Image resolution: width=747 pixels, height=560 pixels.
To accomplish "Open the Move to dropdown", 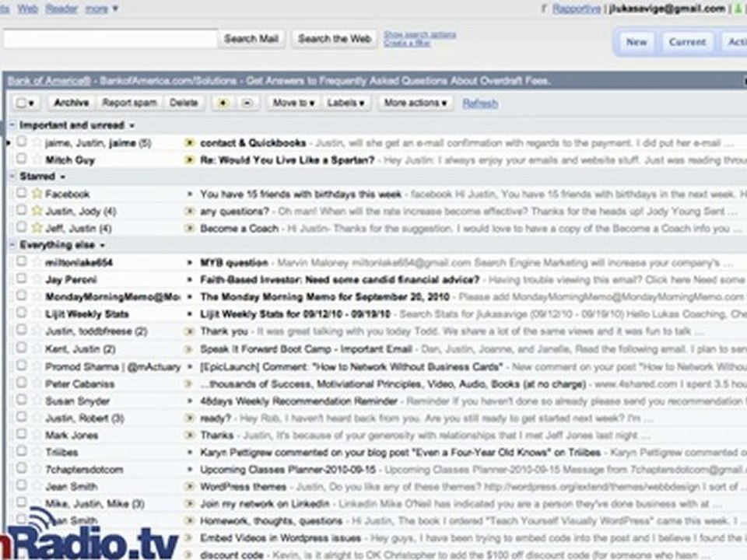I will click(x=293, y=103).
